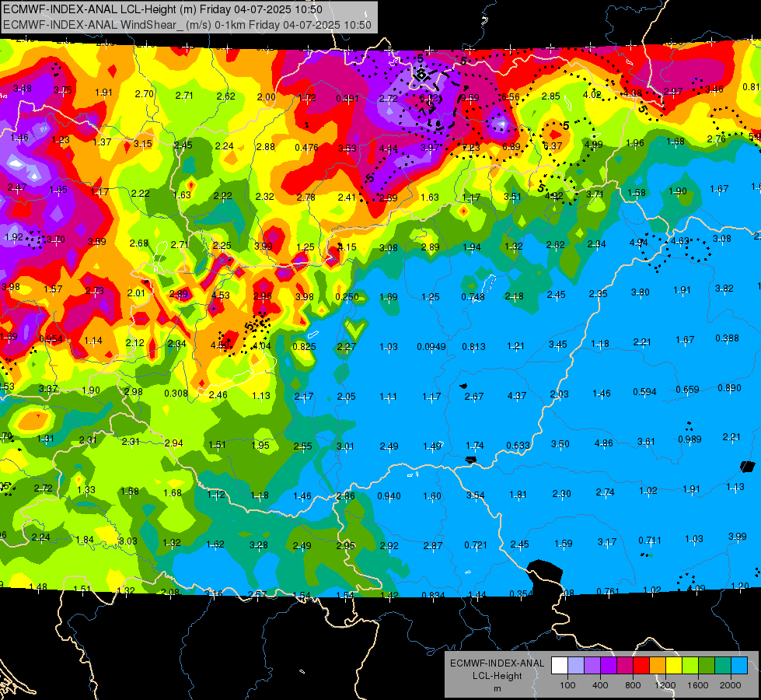The image size is (761, 700).
Task: Click the wind shear value 4.63
Action: 680,240
